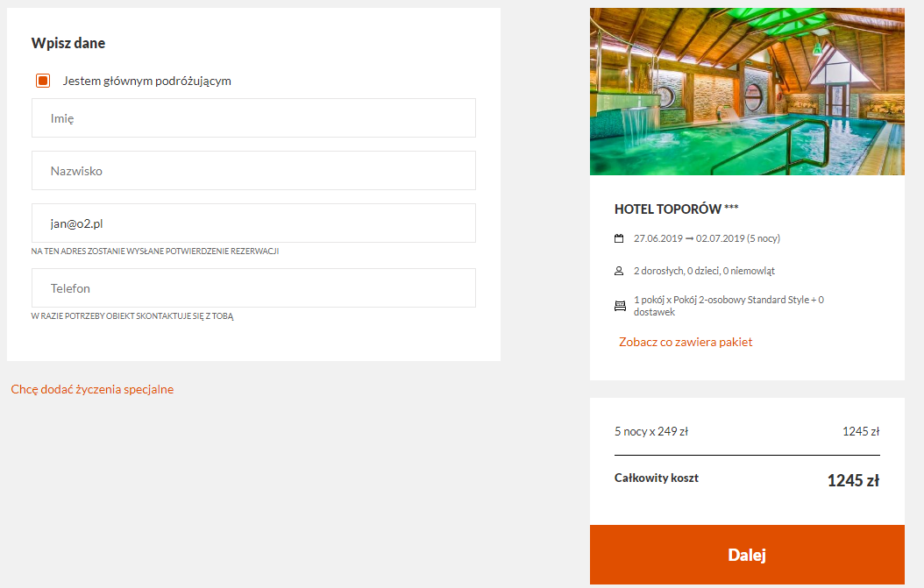This screenshot has height=588, width=924.
Task: Expand Chcę dodać życzenia specjalne
Action: 93,389
